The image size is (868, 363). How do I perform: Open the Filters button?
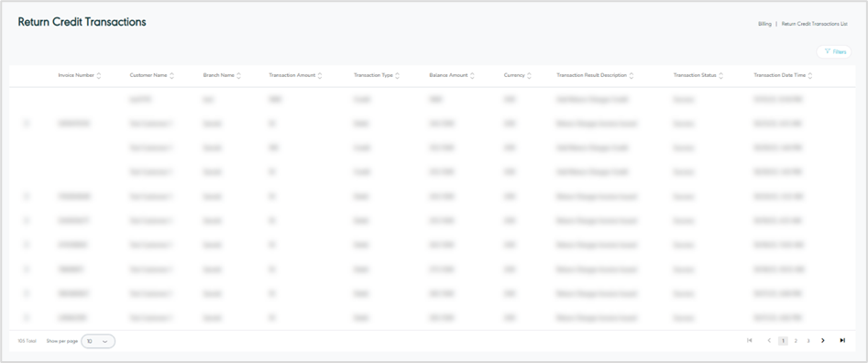(834, 51)
